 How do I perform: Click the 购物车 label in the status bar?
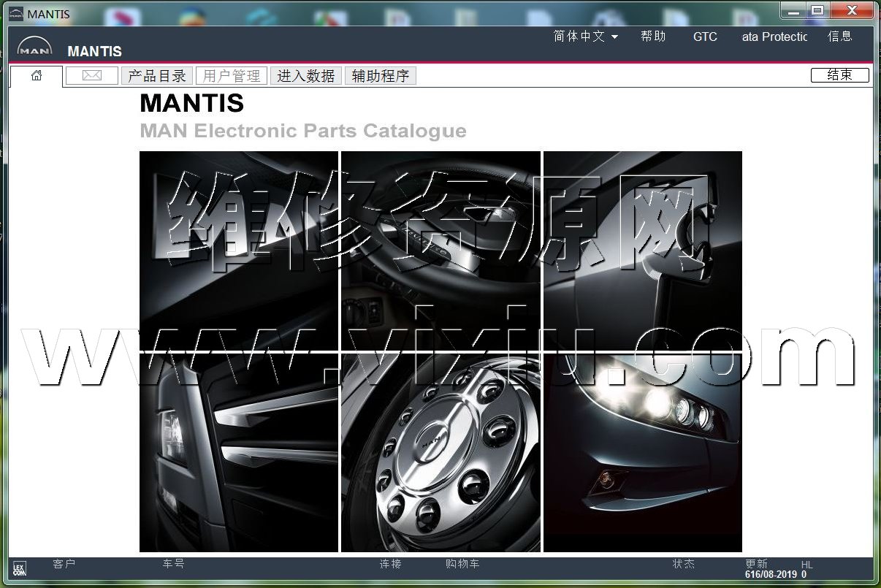[x=462, y=564]
